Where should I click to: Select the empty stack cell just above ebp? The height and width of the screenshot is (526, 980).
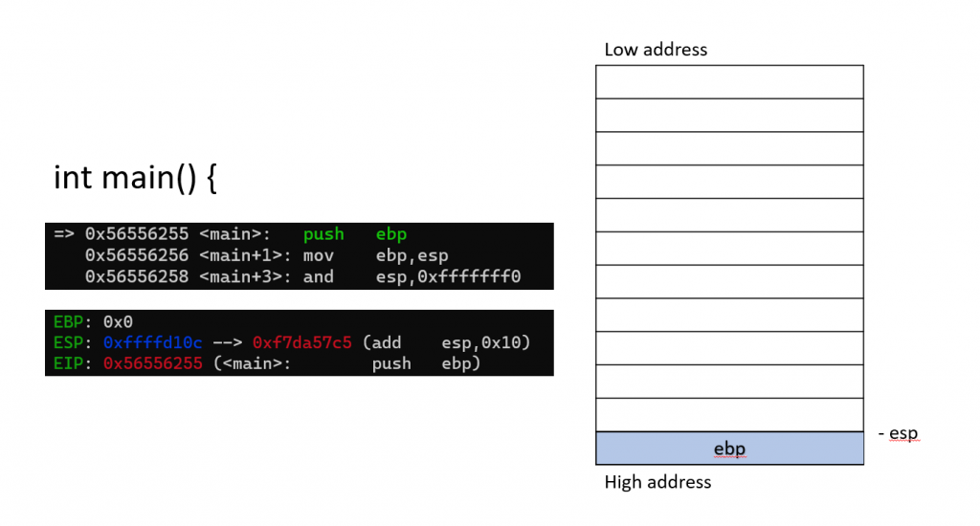[729, 415]
